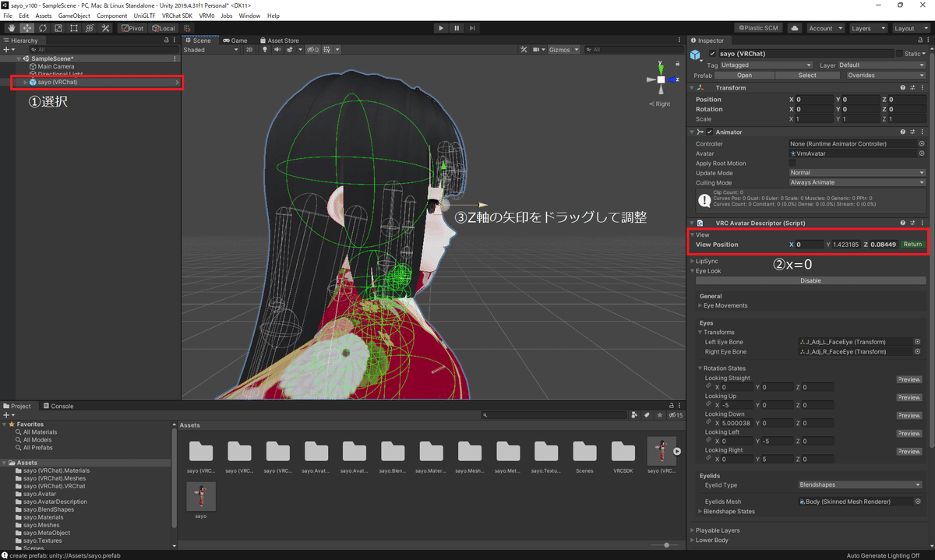Toggle hidden objects visibility in Scene toolbar
Image resolution: width=935 pixels, height=560 pixels.
click(312, 50)
